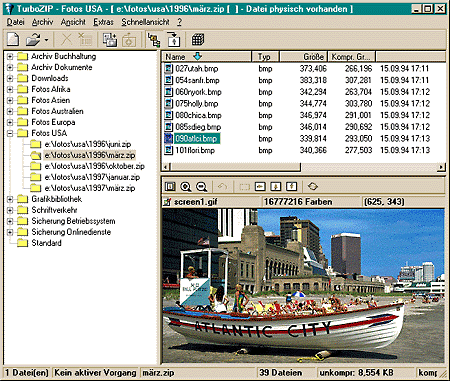
Task: Click the greyed-out extract files icon
Action: coord(129,40)
